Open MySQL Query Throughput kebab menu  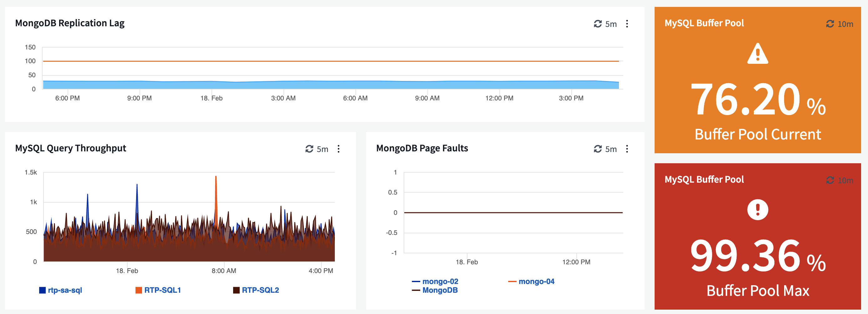338,149
